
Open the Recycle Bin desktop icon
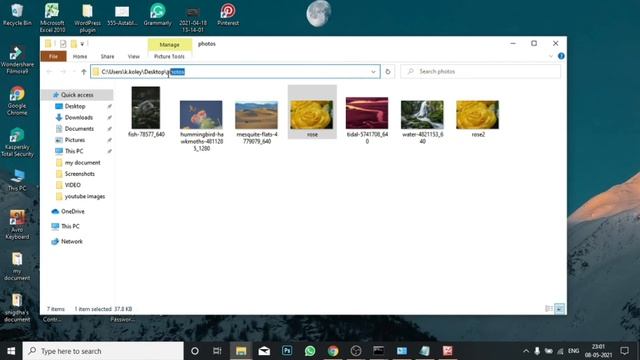coord(17,15)
